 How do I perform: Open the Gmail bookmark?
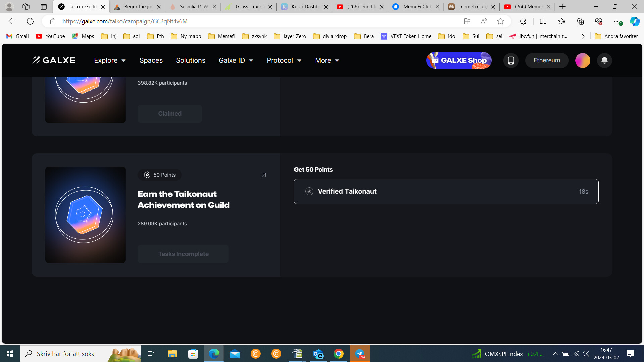(17, 36)
